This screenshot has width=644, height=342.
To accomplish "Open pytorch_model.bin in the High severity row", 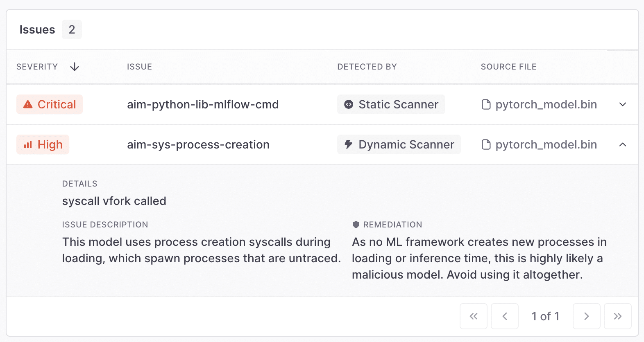I will tap(546, 144).
